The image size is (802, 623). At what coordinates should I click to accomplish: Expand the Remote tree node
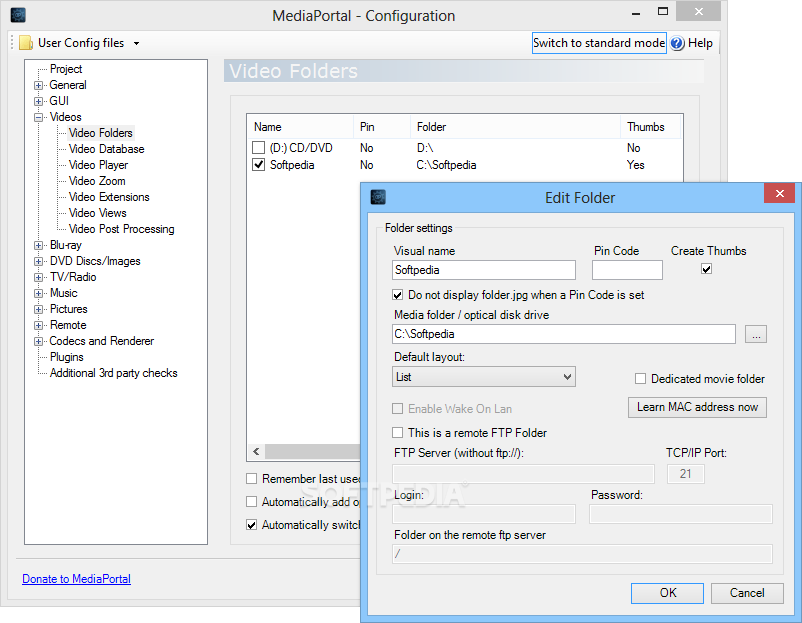[38, 325]
